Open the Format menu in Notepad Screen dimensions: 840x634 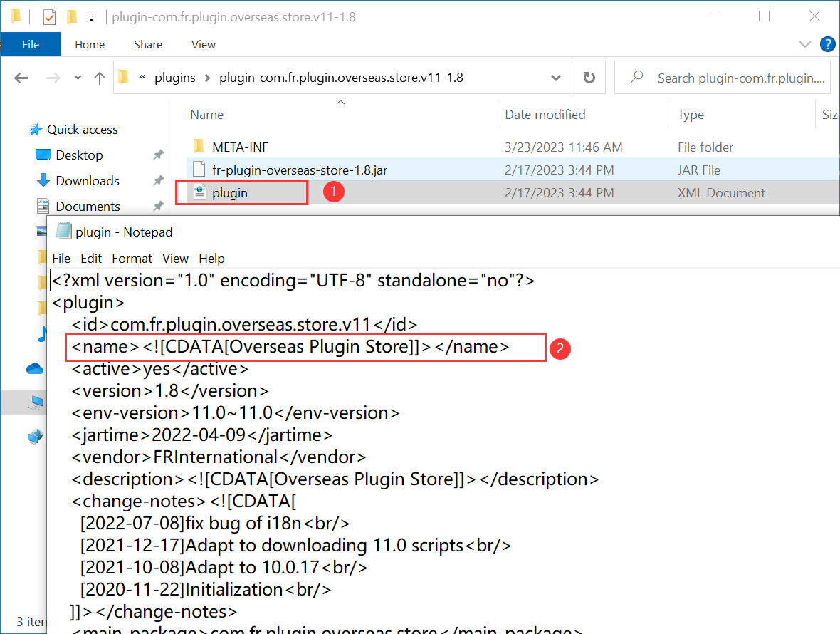coord(132,259)
